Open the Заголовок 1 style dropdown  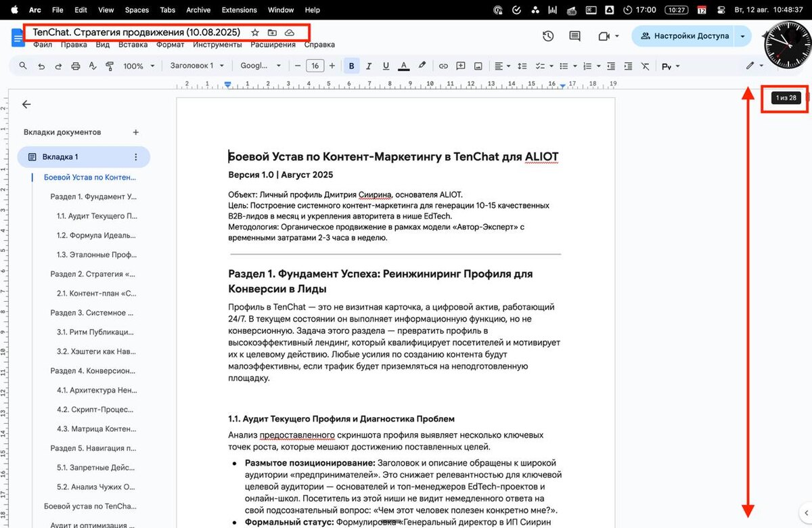pyautogui.click(x=196, y=66)
